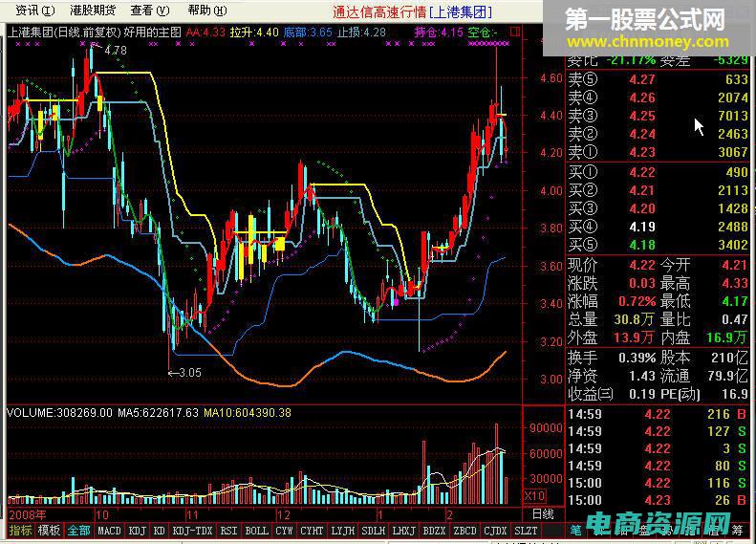Click the 2008年 date axis label
Image resolution: width=756 pixels, height=544 pixels.
(x=28, y=514)
